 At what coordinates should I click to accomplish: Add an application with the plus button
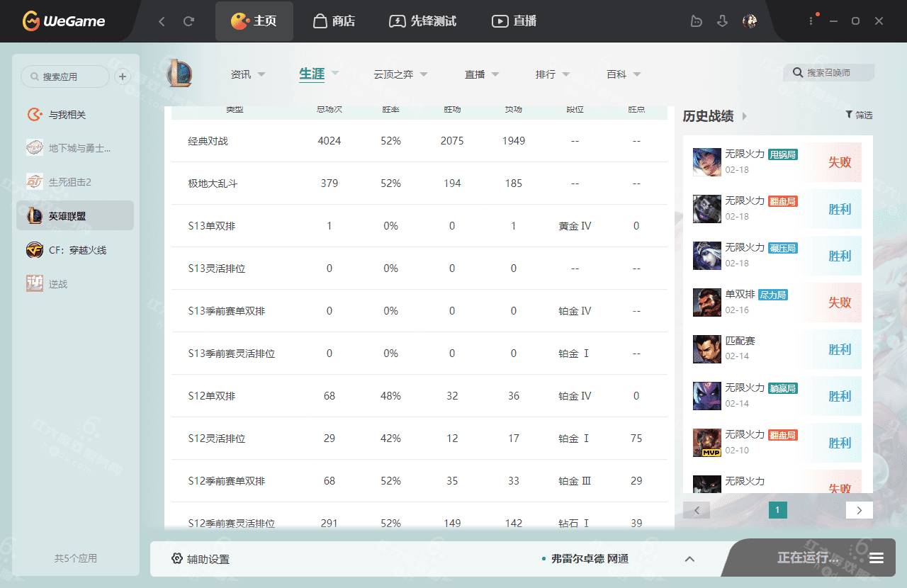(123, 77)
